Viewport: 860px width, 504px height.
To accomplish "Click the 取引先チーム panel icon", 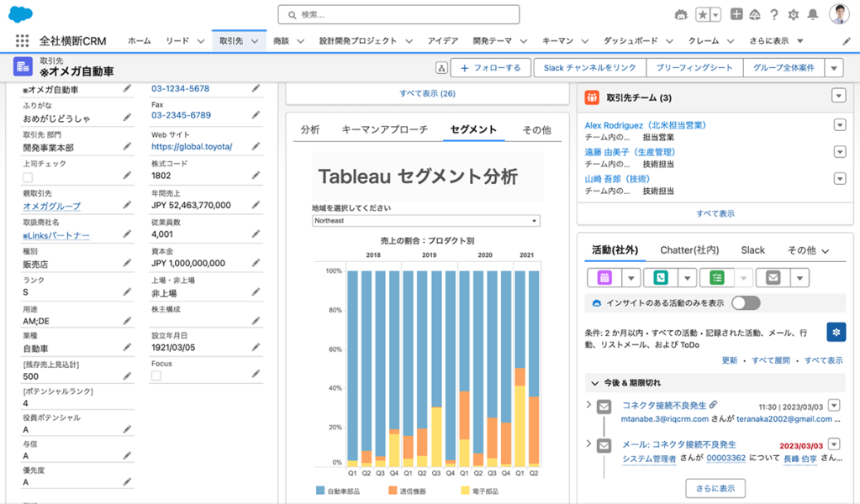I will [592, 97].
